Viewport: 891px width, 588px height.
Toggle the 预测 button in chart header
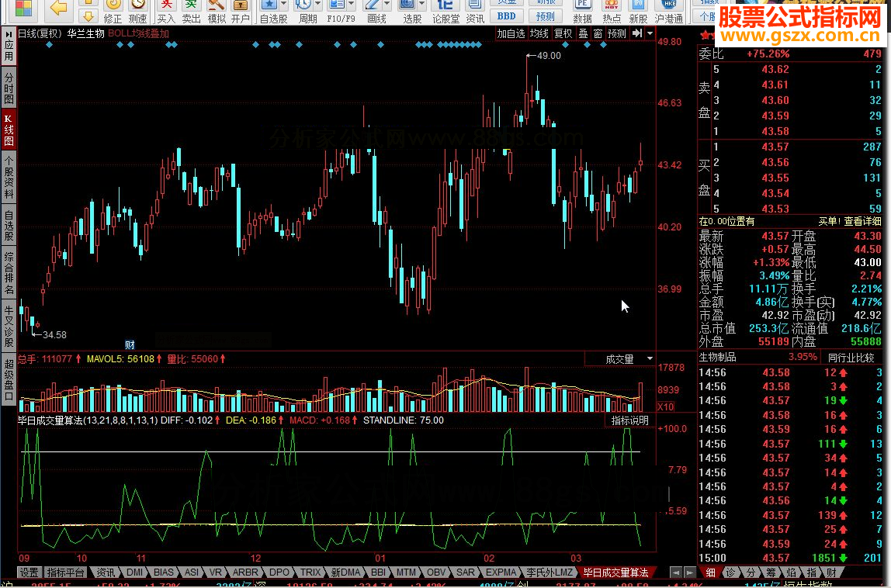616,33
